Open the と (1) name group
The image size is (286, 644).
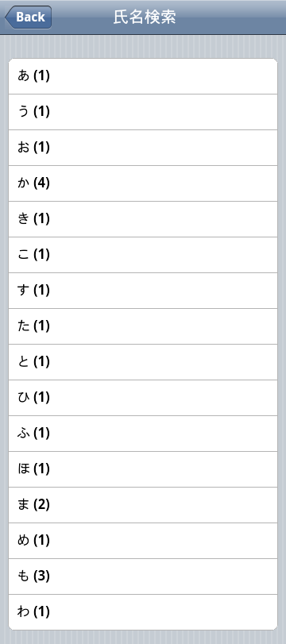point(143,362)
